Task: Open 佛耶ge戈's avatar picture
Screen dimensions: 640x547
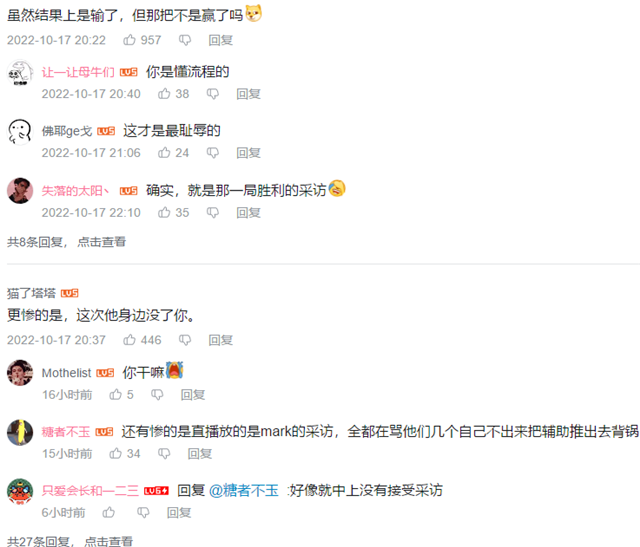Action: (x=20, y=132)
